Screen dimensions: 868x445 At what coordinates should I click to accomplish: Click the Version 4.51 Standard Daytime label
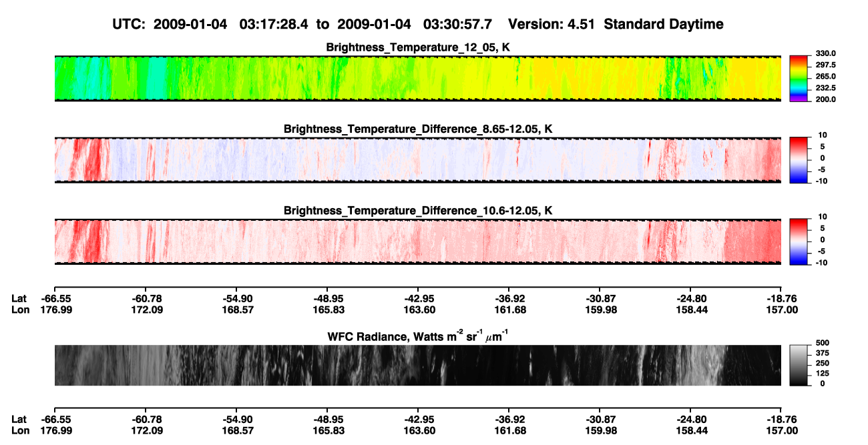click(616, 24)
